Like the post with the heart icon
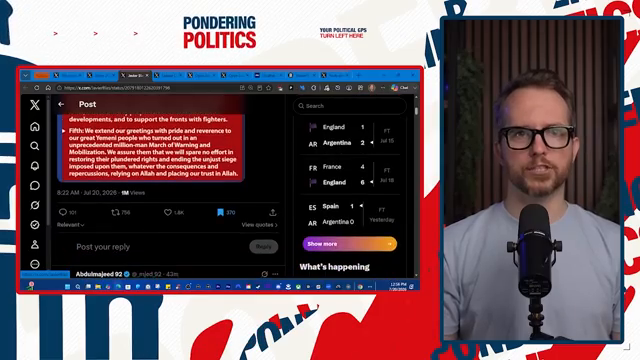This screenshot has width=640, height=360. pos(168,212)
